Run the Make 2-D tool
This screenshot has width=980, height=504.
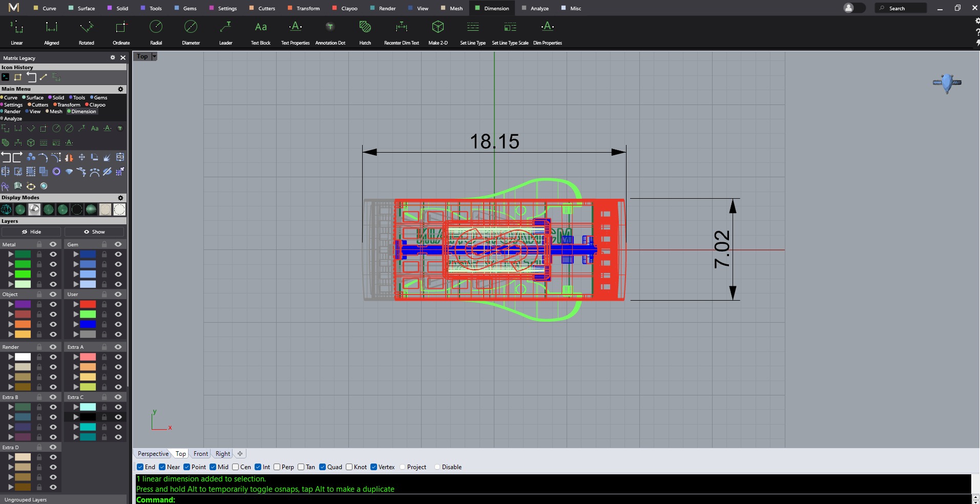pos(438,32)
